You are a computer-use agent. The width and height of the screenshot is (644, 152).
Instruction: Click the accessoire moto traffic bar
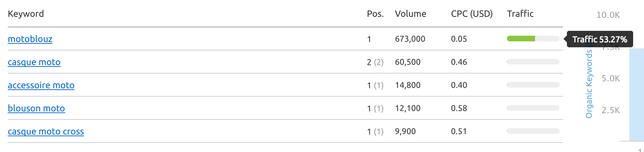(533, 85)
